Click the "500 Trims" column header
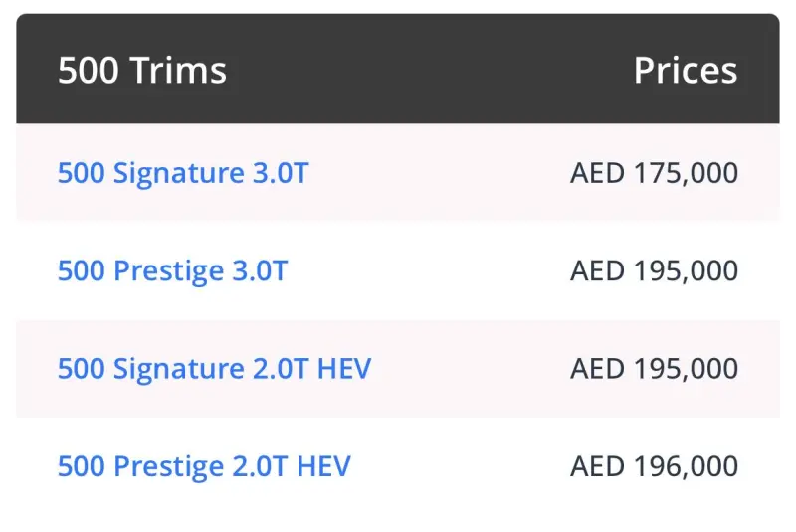The width and height of the screenshot is (796, 532). 142,71
